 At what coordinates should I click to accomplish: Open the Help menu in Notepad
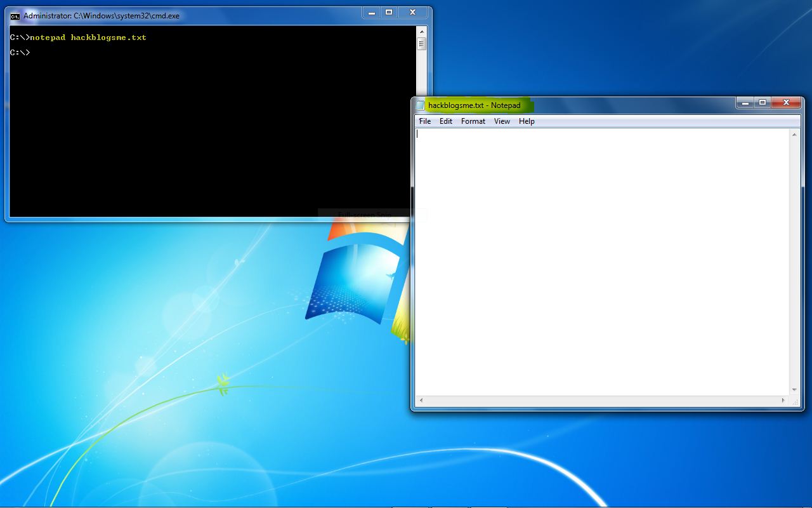click(527, 121)
